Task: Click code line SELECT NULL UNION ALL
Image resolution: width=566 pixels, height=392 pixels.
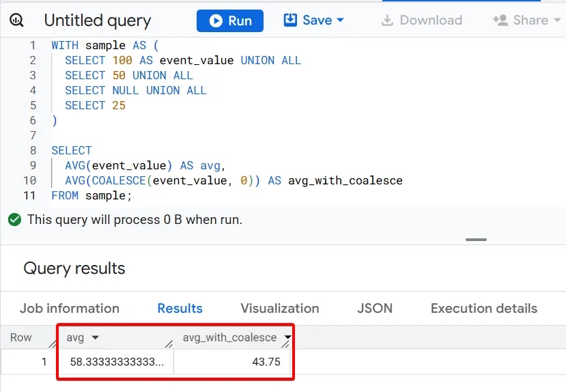Action: (x=136, y=90)
